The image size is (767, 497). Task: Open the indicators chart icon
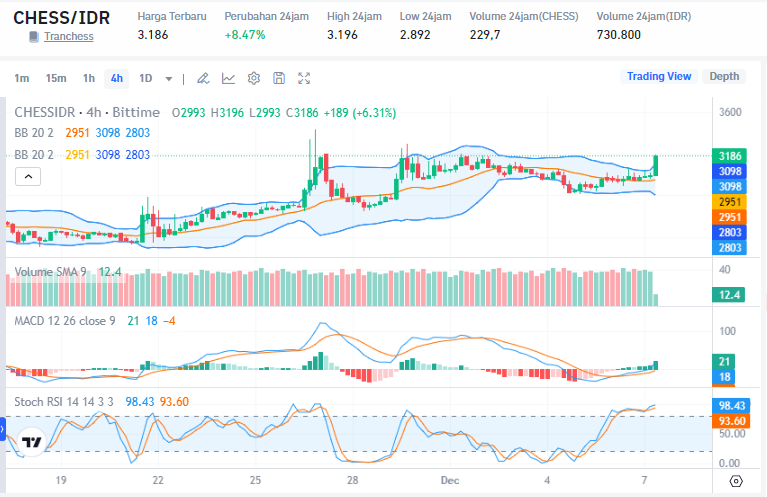click(228, 78)
